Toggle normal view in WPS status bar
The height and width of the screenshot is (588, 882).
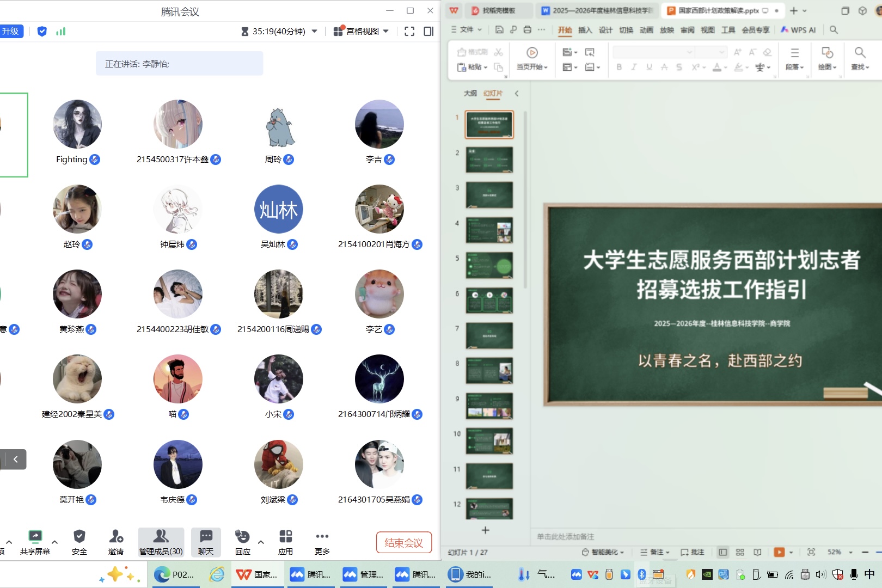(722, 552)
